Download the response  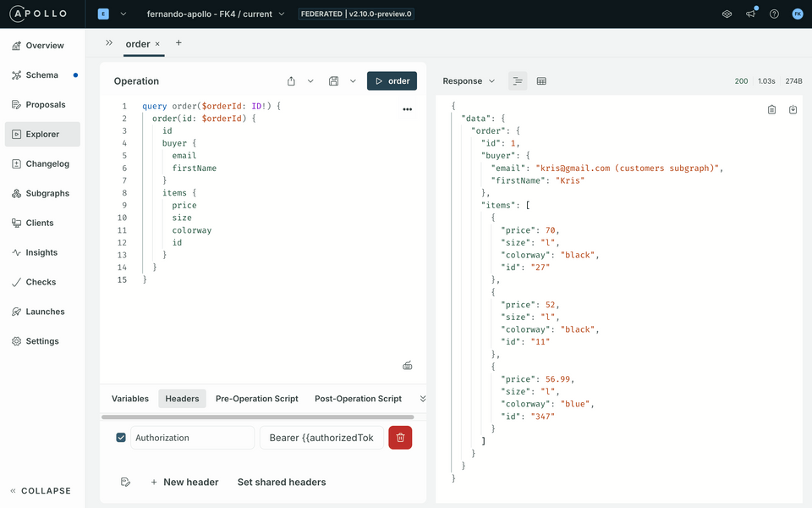point(793,109)
